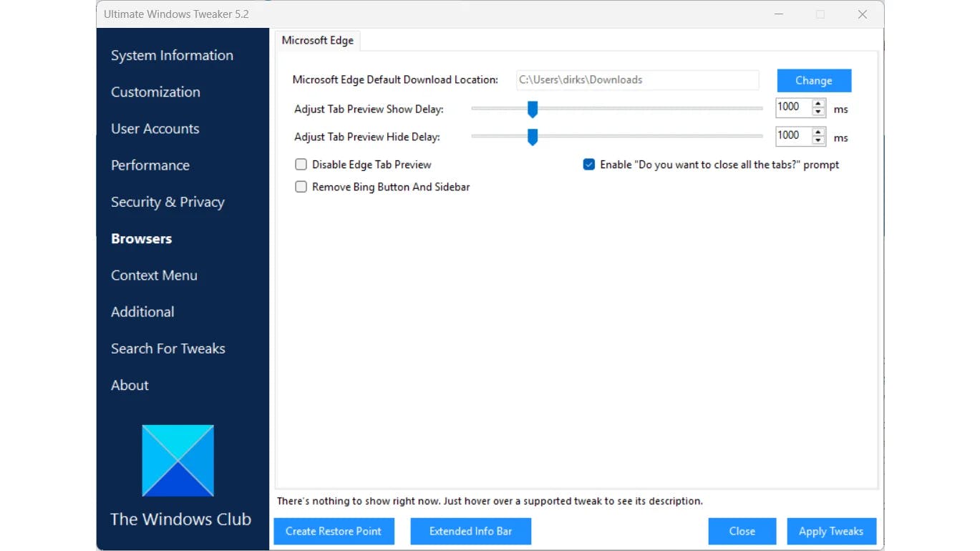Open Context Menu section
This screenshot has height=551, width=980.
tap(154, 275)
